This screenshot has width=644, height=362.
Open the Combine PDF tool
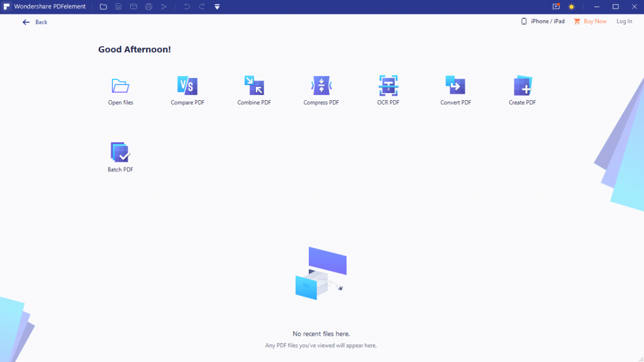coord(254,91)
